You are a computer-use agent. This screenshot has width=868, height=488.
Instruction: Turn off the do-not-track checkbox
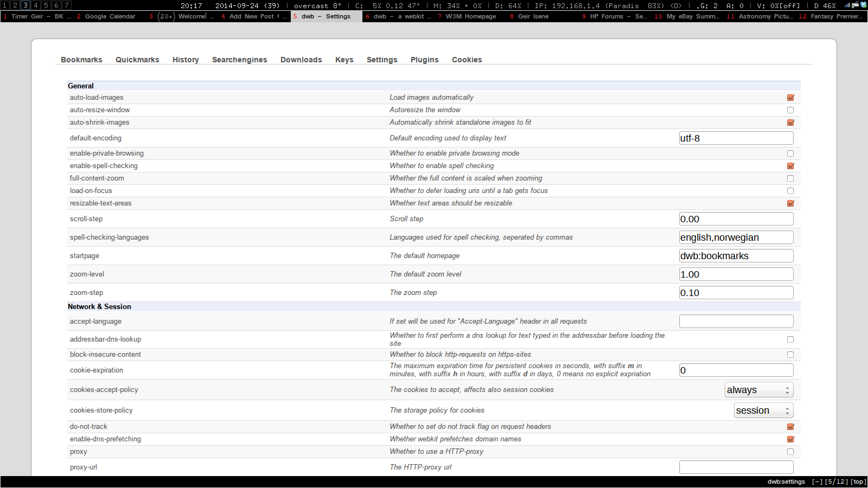pyautogui.click(x=790, y=427)
